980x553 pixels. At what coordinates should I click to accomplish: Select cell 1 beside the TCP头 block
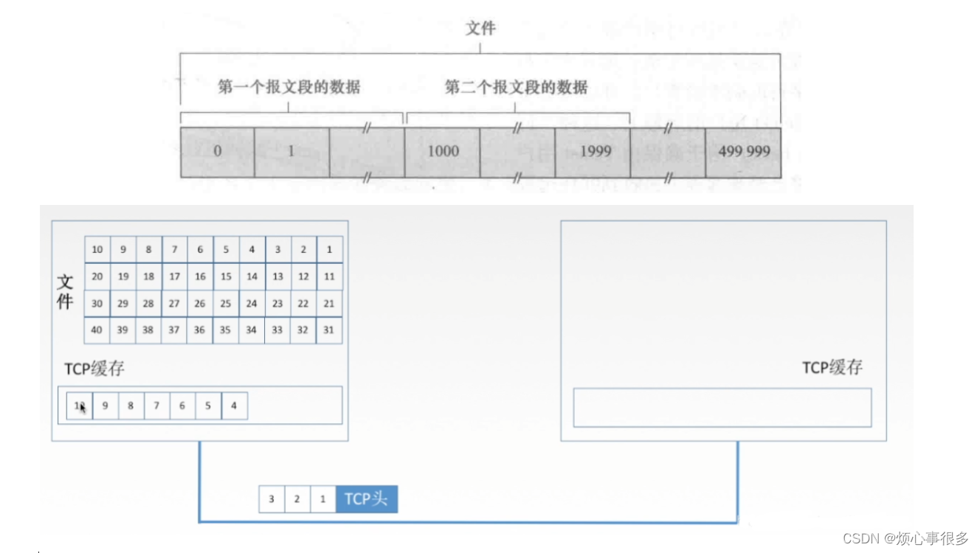point(323,499)
